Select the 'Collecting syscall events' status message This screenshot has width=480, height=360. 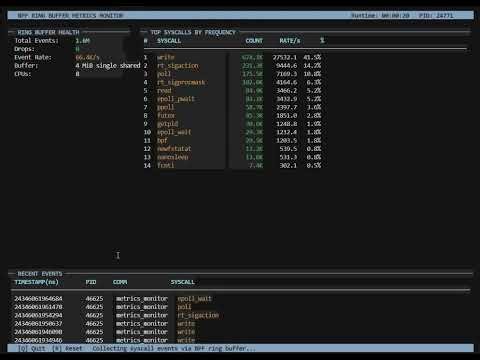174,348
